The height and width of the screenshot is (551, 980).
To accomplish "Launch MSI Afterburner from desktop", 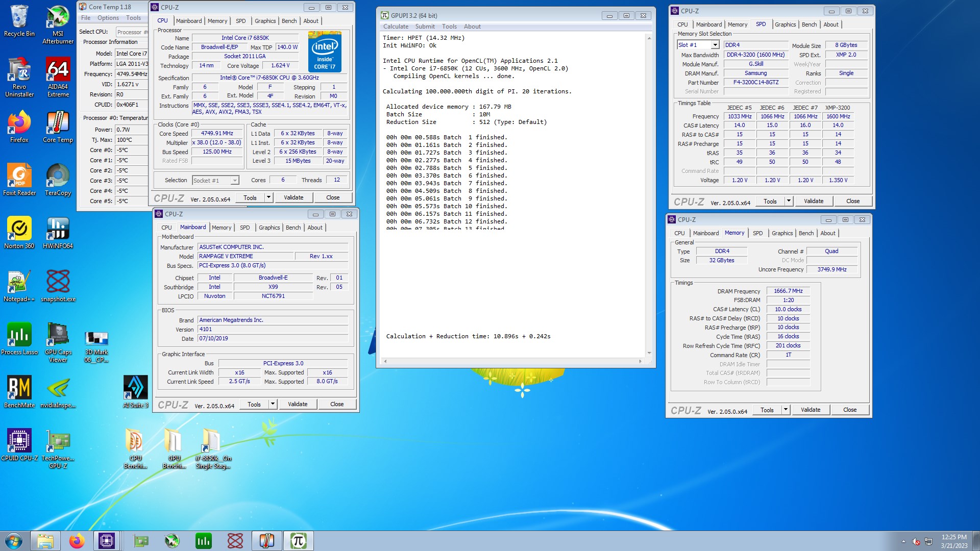I will [58, 24].
